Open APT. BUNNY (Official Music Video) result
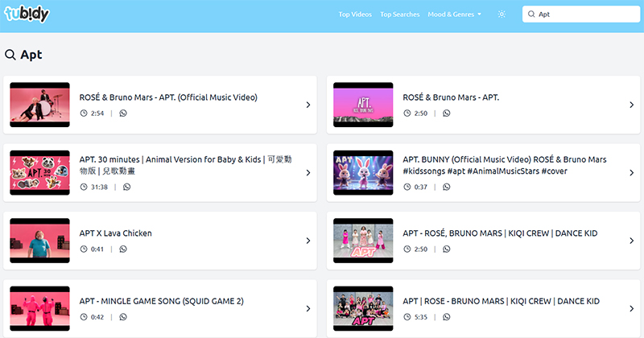The width and height of the screenshot is (644, 338). [x=505, y=165]
